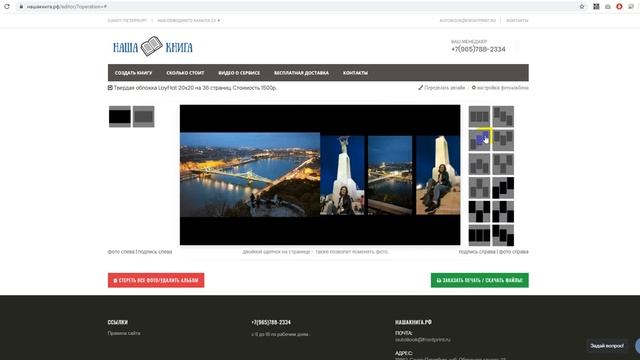Click footer phone number +7(965)788-2334
Viewport: 640px width, 360px height.
(x=271, y=322)
